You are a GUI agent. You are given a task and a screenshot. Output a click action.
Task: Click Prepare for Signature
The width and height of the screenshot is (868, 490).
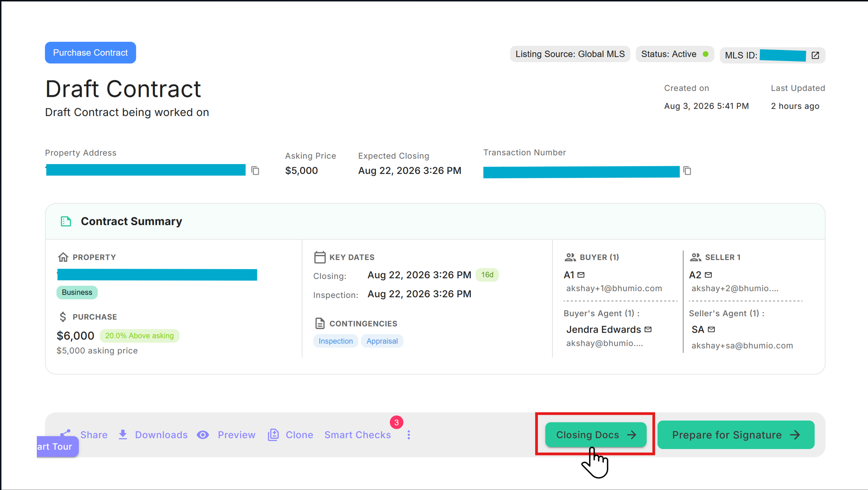[x=735, y=435]
